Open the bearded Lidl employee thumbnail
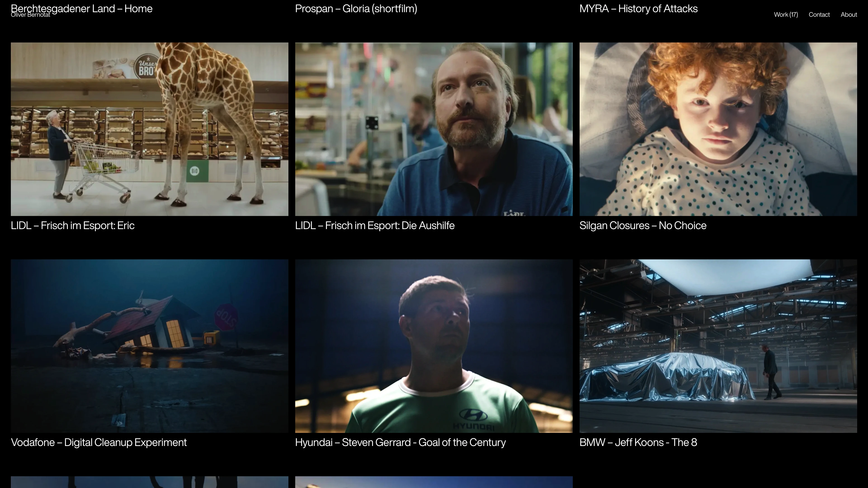 tap(434, 129)
